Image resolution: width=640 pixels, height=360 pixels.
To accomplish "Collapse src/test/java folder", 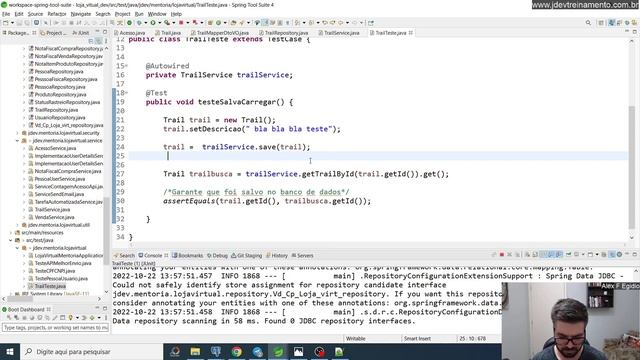I will pos(11,240).
